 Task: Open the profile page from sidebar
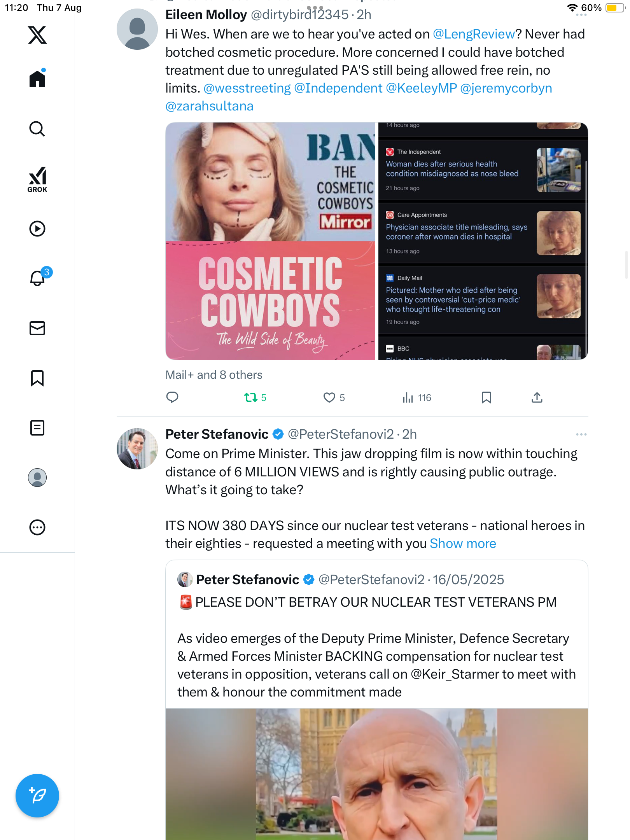click(37, 478)
